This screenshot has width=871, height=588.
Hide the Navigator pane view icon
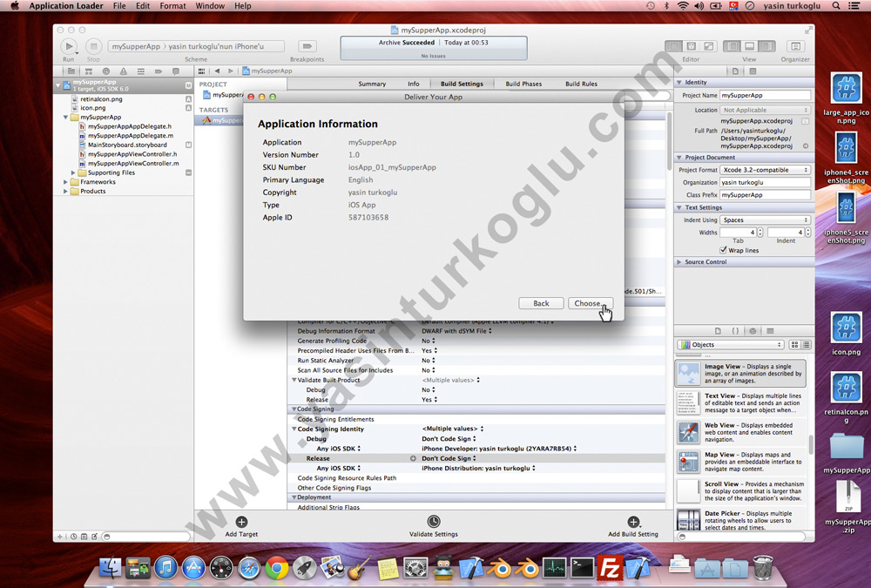[x=733, y=46]
